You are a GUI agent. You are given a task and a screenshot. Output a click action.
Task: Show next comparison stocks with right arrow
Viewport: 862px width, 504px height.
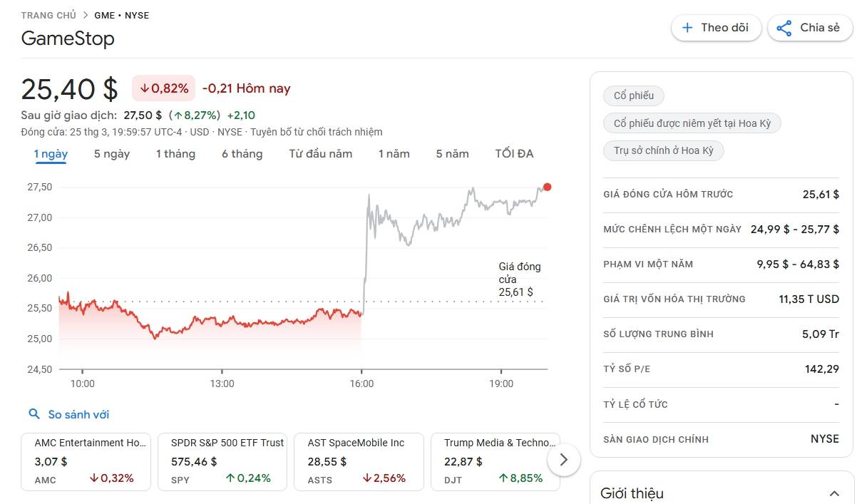click(564, 460)
